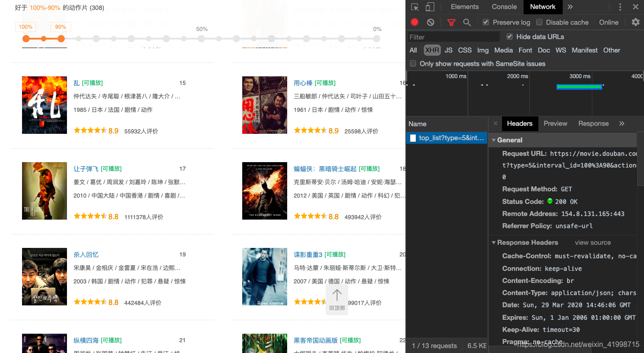The height and width of the screenshot is (353, 644).
Task: Open the Headers tab
Action: pos(520,124)
